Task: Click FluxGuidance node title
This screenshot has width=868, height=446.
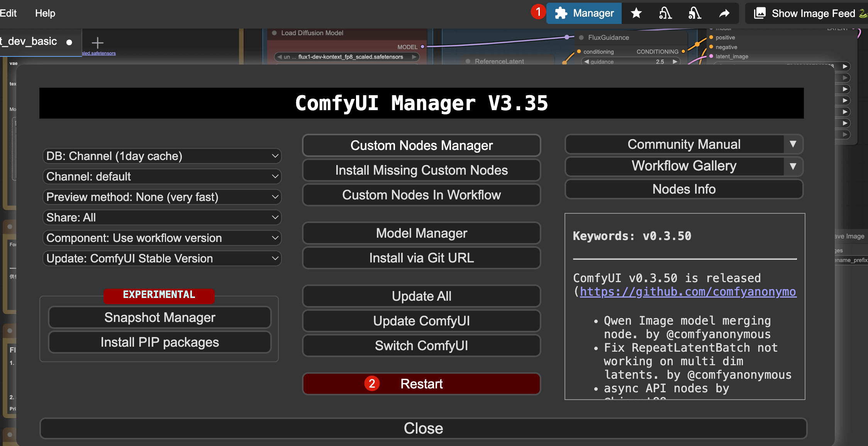Action: click(609, 37)
